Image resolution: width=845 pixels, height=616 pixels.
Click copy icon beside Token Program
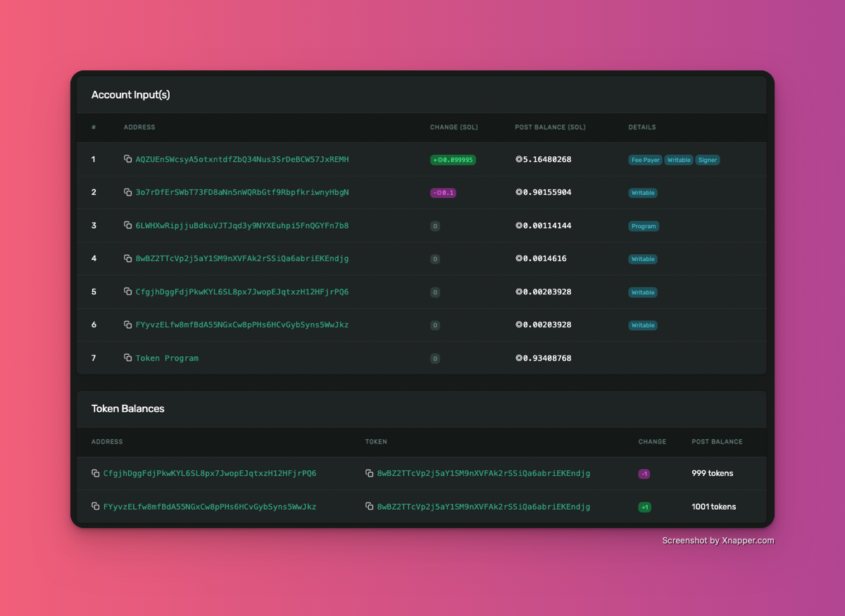click(x=127, y=358)
